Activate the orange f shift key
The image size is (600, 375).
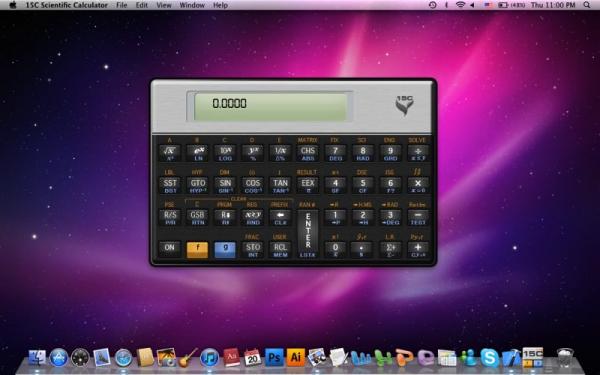click(197, 249)
